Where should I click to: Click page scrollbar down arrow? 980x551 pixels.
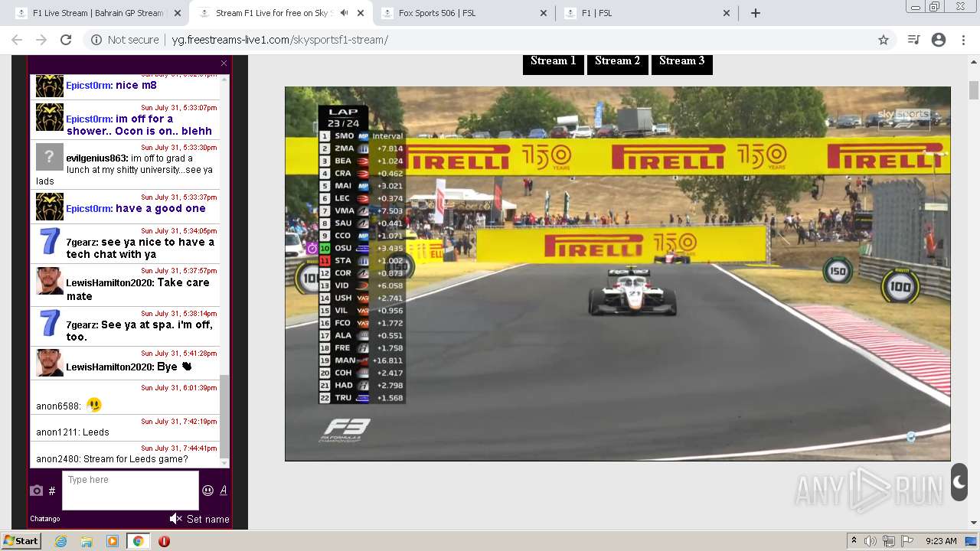point(973,523)
